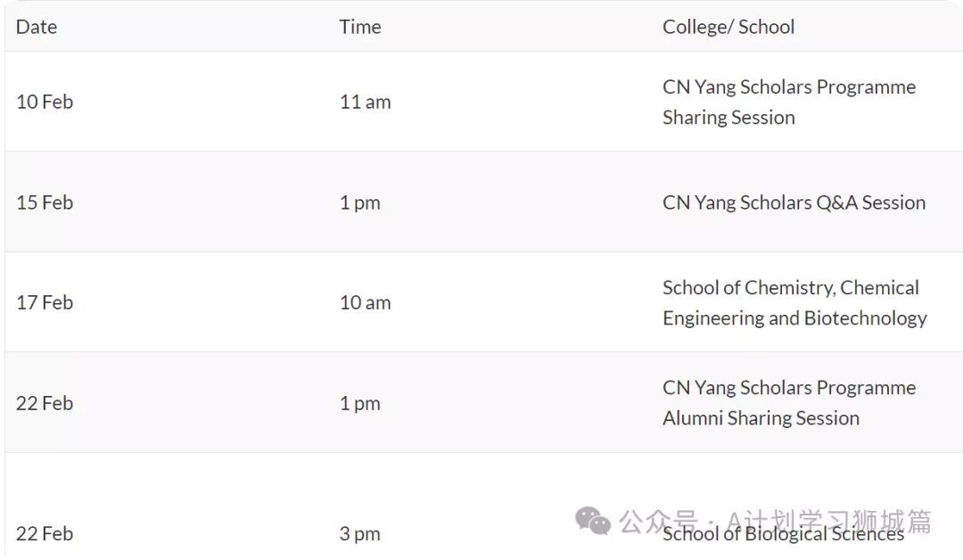Click the 22 Feb date in the 1 pm row

coord(45,403)
